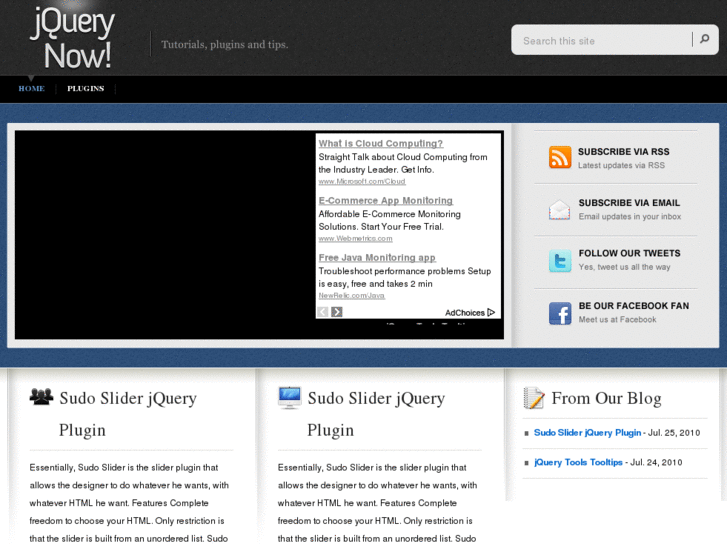The width and height of the screenshot is (727, 545).
Task: Click the next arrow in ad box
Action: (337, 312)
